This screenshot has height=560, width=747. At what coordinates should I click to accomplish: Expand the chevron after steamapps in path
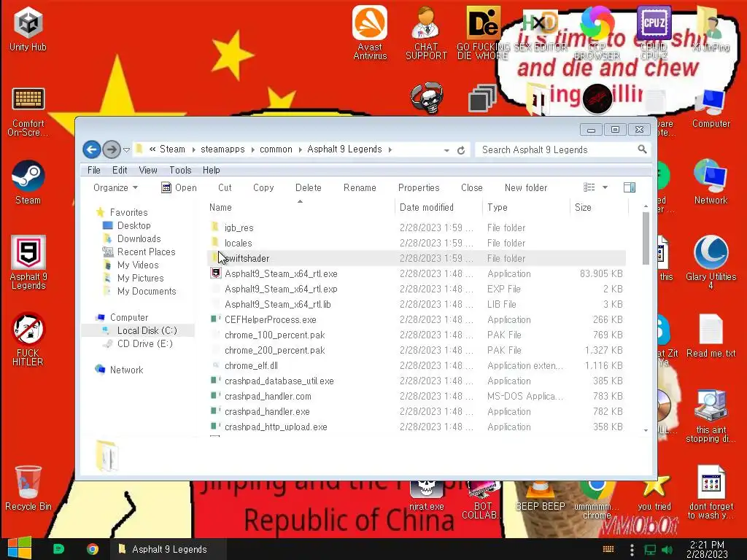(252, 149)
